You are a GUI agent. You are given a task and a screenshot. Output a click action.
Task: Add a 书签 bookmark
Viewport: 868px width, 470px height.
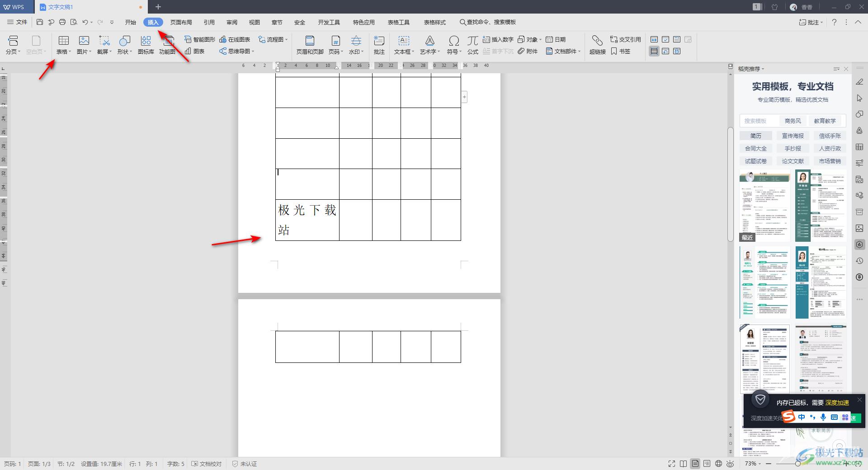[620, 51]
